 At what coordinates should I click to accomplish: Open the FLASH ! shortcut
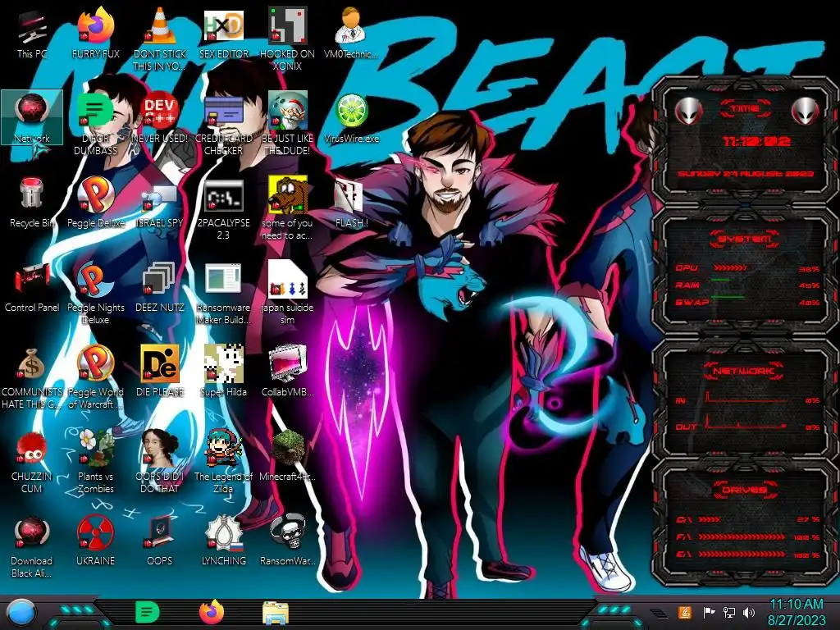[x=351, y=202]
